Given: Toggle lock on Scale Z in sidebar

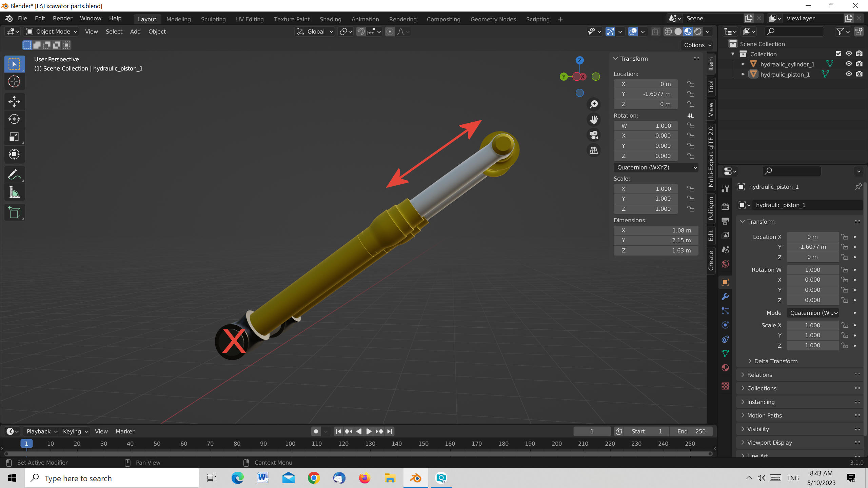Looking at the screenshot, I should (x=691, y=209).
